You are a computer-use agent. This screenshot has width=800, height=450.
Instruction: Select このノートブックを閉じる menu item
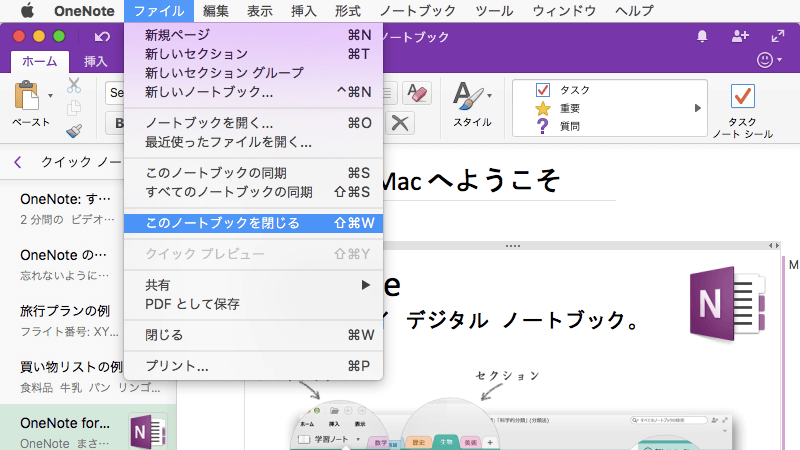pos(253,223)
